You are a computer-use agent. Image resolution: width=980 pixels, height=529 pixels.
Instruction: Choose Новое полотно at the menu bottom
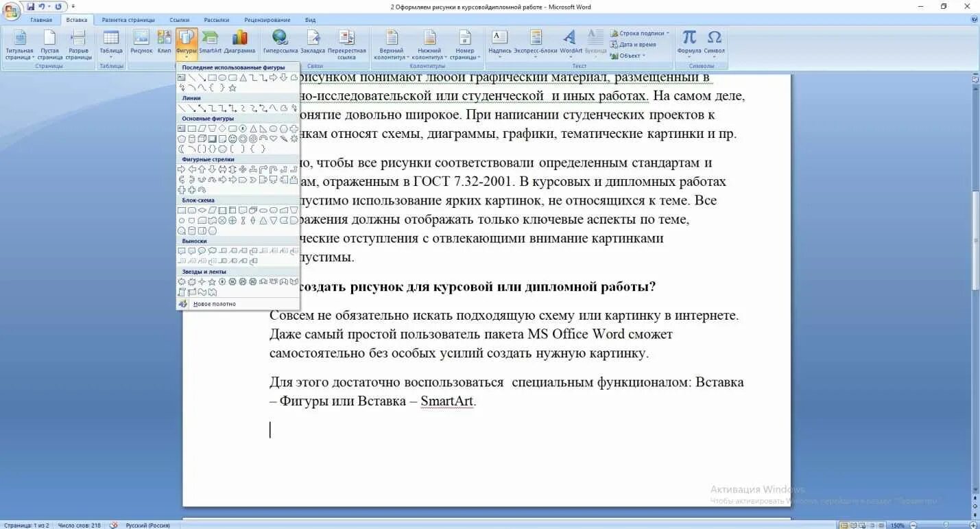click(238, 303)
